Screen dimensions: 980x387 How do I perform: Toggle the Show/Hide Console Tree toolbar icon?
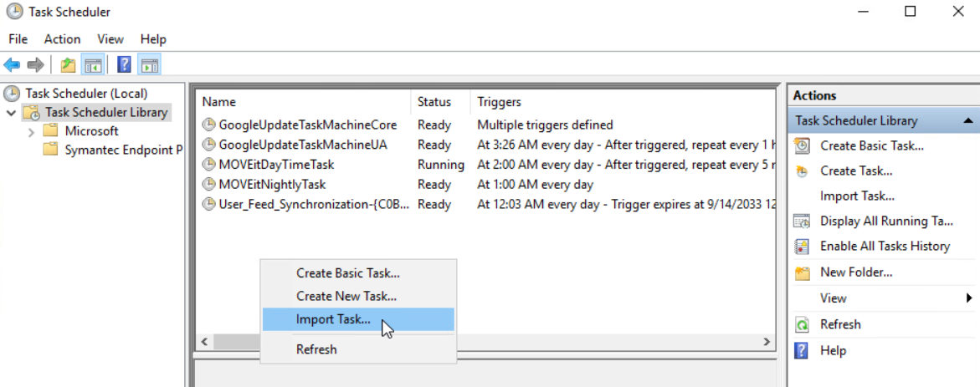coord(93,64)
